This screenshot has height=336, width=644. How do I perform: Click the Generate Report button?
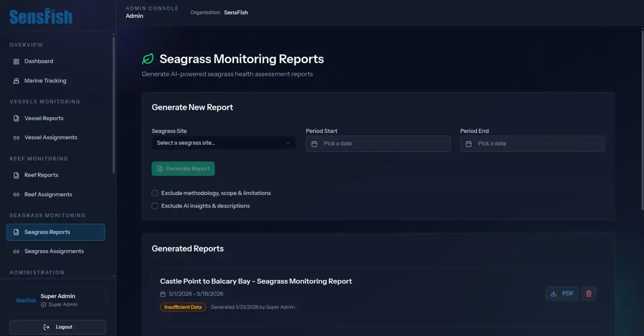[183, 169]
